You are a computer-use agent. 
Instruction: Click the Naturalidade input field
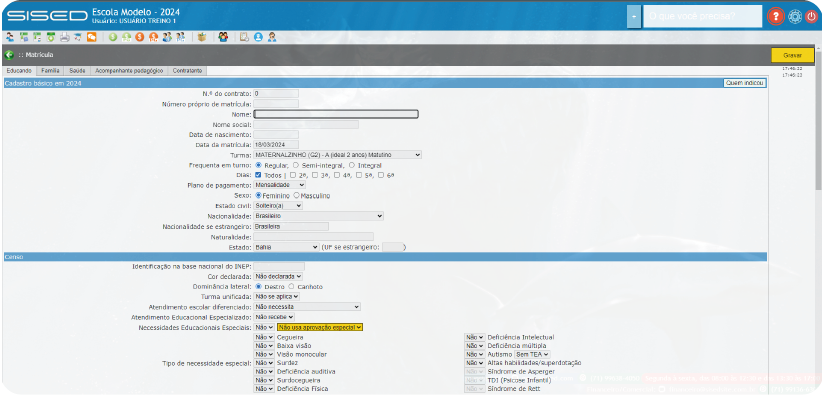coord(313,236)
